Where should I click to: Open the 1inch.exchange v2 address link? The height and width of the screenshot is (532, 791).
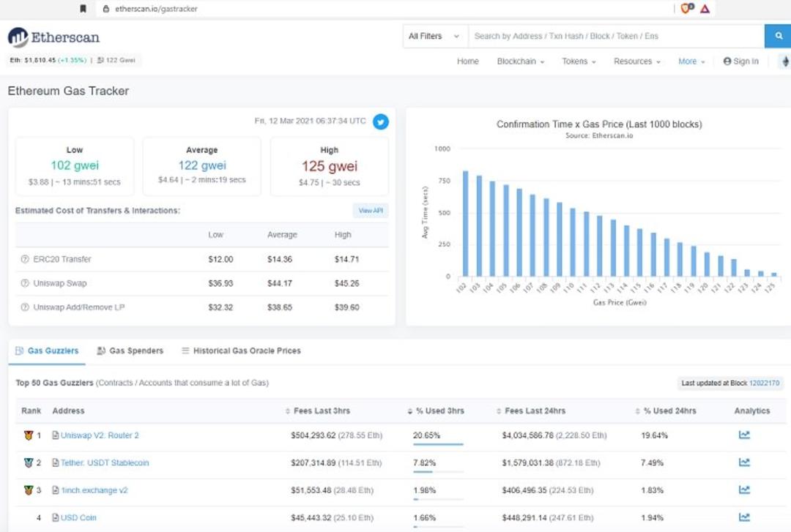[x=94, y=490]
